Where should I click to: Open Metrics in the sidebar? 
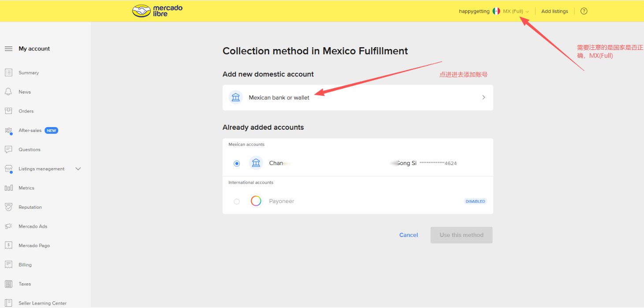tap(26, 188)
